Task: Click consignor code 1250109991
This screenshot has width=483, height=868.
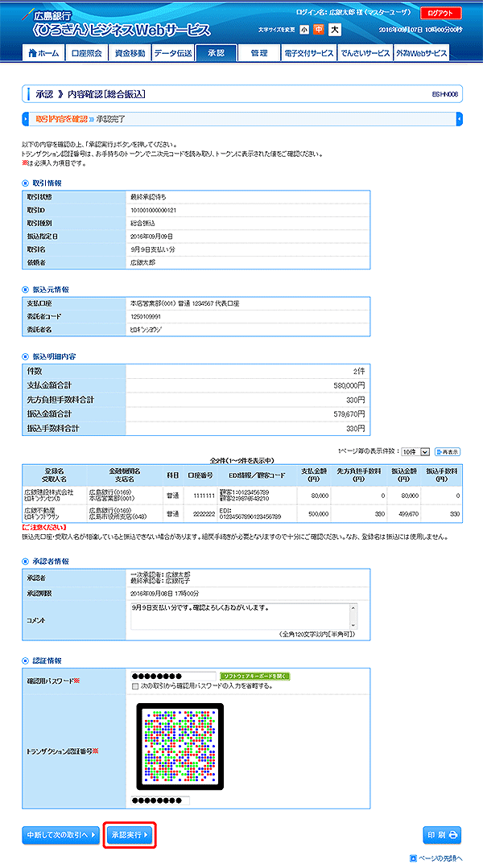Action: (146, 317)
